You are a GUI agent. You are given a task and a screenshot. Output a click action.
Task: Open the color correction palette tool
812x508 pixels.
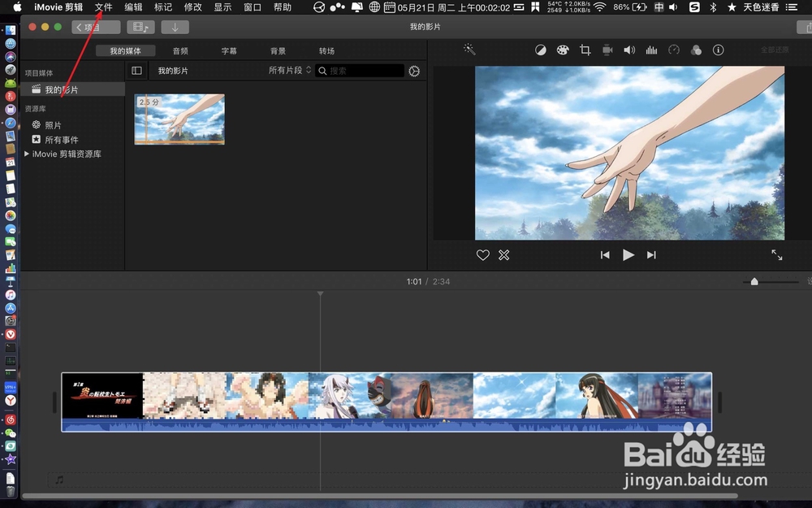[x=563, y=50]
